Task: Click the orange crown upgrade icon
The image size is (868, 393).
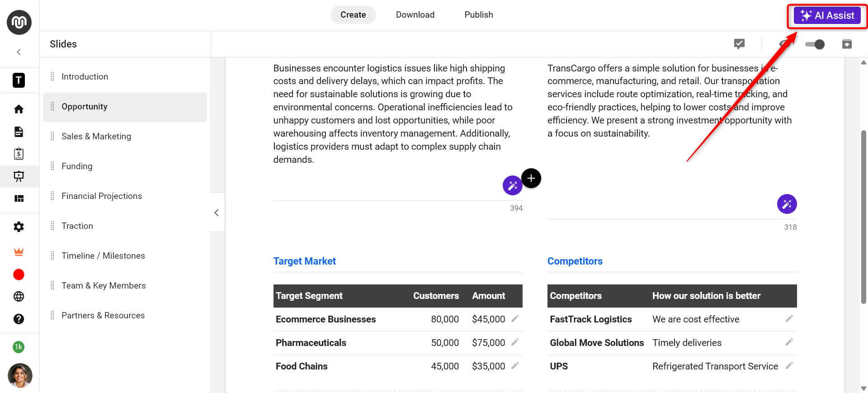Action: point(19,252)
